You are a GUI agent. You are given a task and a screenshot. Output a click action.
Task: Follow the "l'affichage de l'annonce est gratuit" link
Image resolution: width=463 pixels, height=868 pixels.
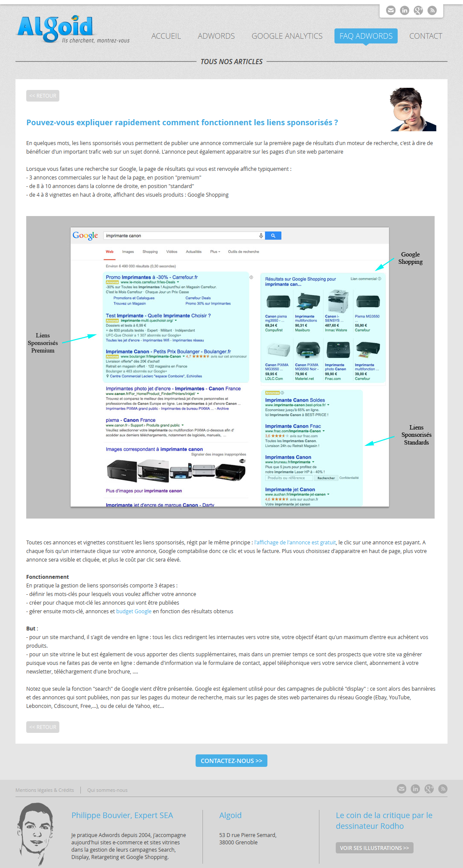pos(295,542)
